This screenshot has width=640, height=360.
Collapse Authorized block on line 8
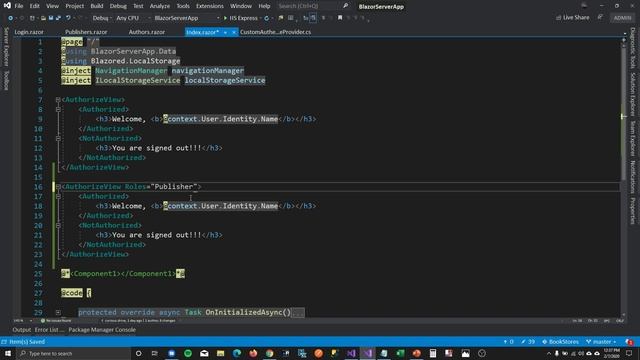58,109
